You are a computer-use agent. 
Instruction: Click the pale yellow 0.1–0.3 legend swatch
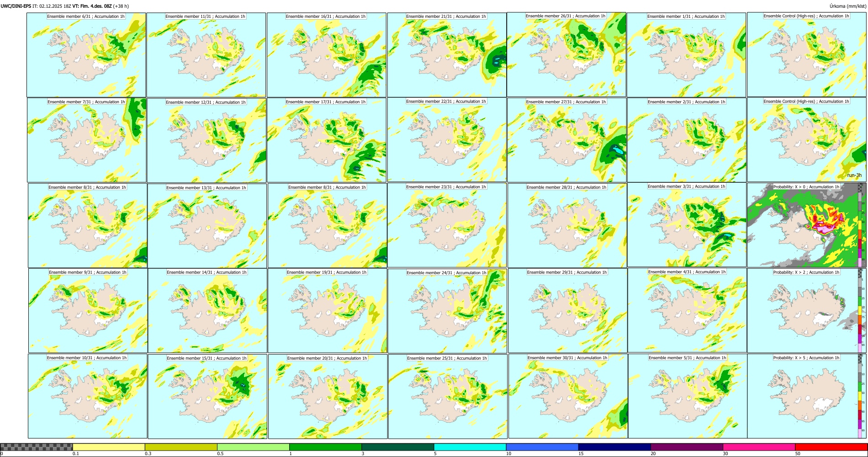coord(109,447)
